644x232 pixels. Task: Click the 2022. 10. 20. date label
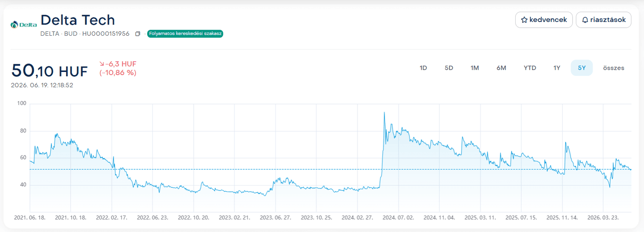tap(194, 218)
